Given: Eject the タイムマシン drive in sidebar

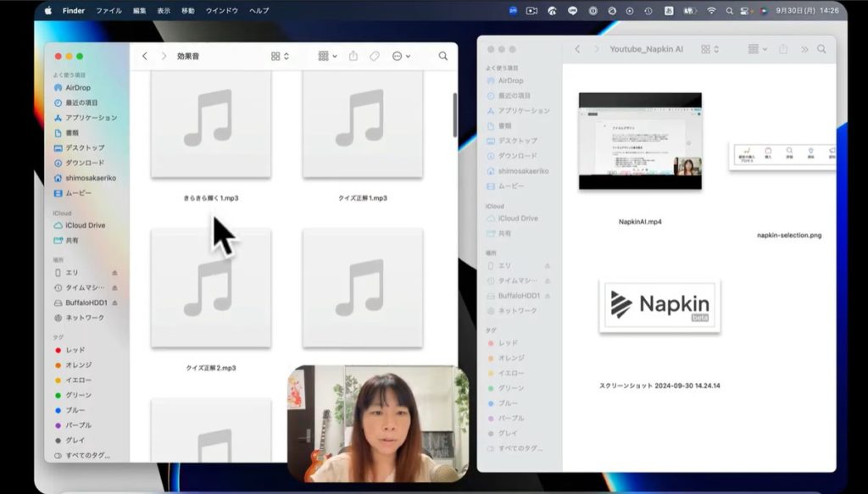Looking at the screenshot, I should [x=114, y=288].
